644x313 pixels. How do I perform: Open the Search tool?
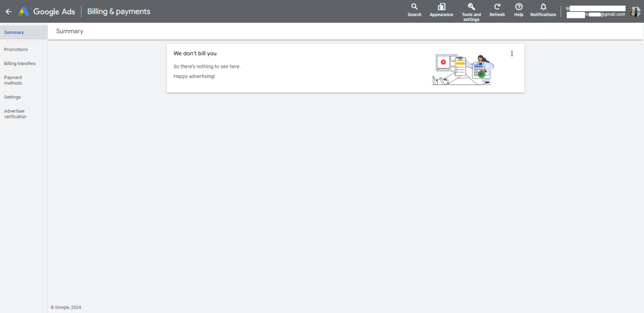pos(414,10)
